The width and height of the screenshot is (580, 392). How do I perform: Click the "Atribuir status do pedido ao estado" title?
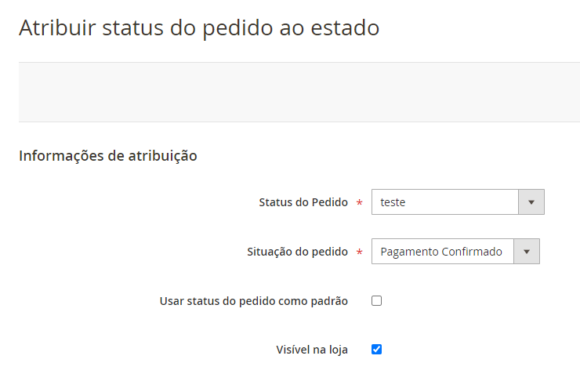click(199, 27)
